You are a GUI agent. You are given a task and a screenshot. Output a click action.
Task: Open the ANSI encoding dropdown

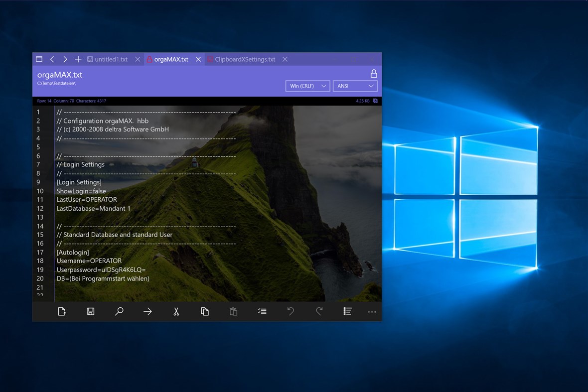(x=355, y=86)
